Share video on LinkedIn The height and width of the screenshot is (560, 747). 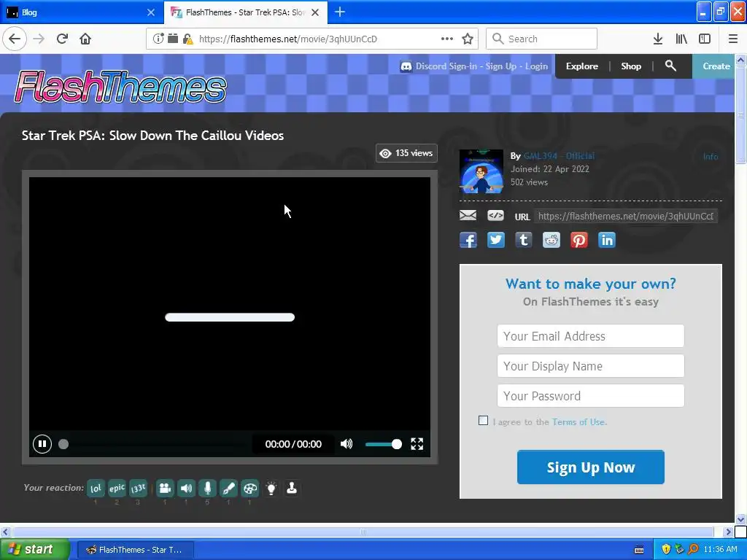coord(607,240)
